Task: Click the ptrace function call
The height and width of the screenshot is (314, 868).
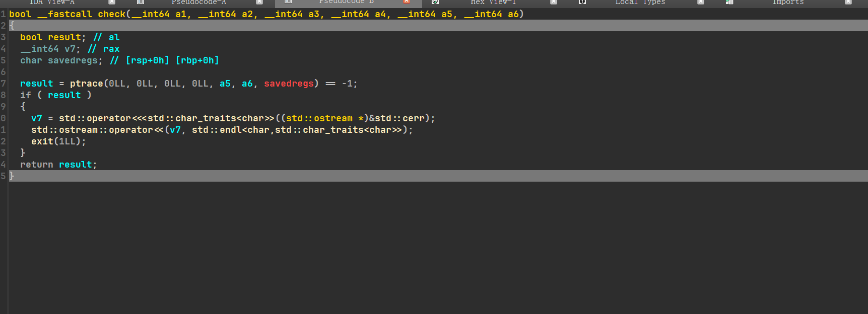Action: (x=86, y=84)
